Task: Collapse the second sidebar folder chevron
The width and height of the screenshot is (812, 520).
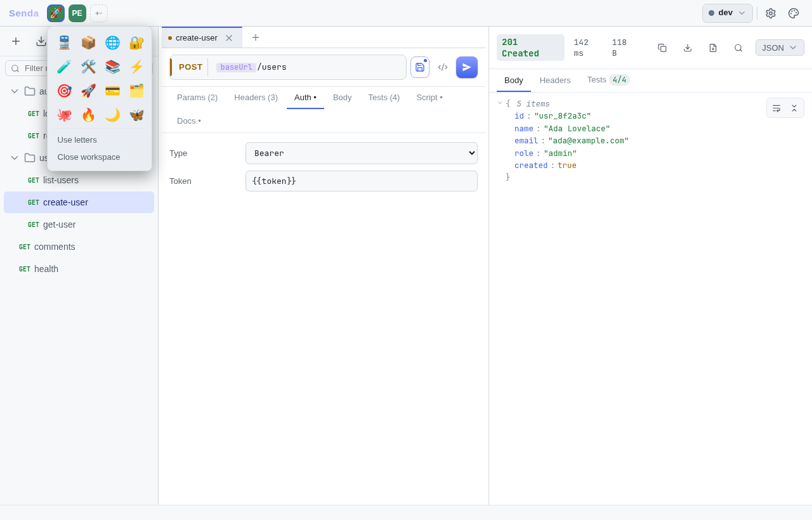Action: pos(15,158)
